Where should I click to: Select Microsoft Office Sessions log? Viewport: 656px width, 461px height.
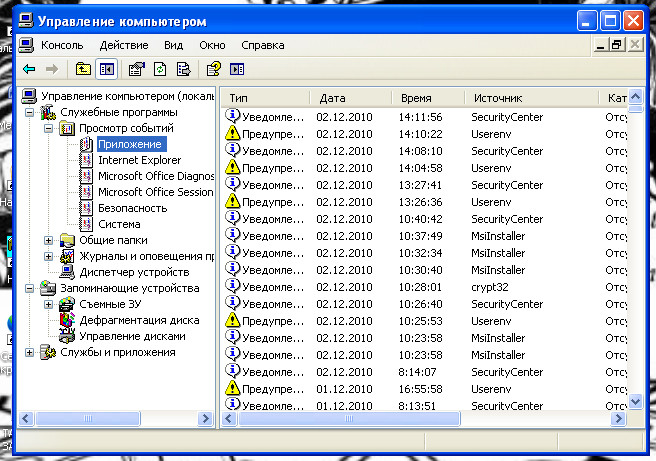(x=156, y=192)
